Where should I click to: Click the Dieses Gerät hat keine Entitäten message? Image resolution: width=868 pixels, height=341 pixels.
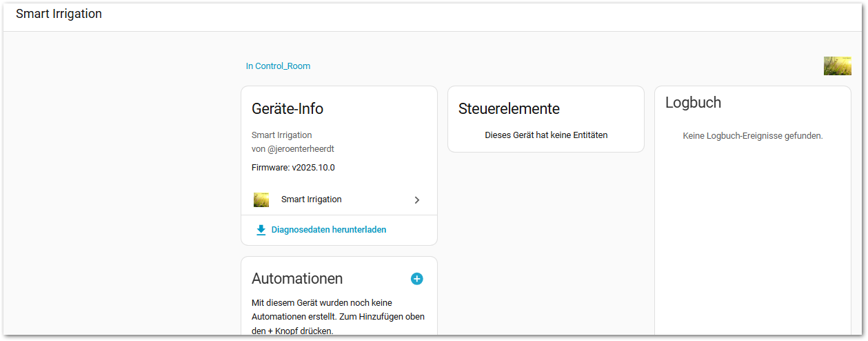[x=546, y=135]
